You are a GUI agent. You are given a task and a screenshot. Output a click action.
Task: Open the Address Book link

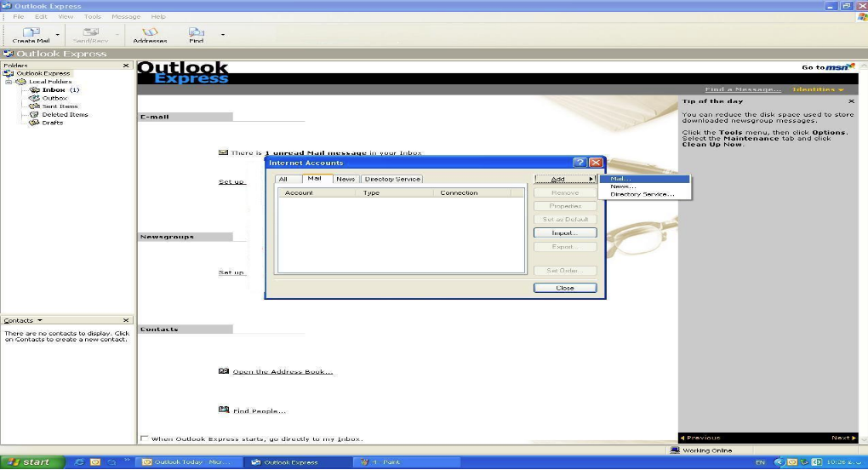[x=283, y=371]
